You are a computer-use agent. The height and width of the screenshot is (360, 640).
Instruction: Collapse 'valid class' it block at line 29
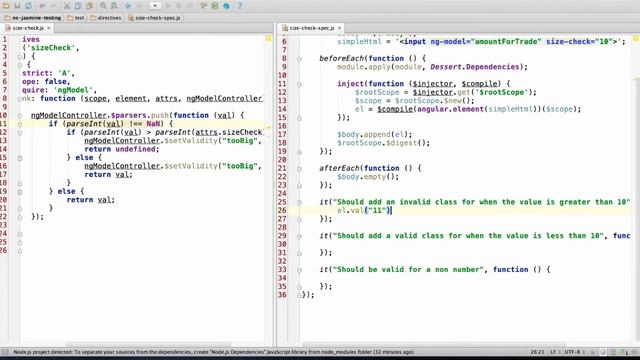(299, 236)
